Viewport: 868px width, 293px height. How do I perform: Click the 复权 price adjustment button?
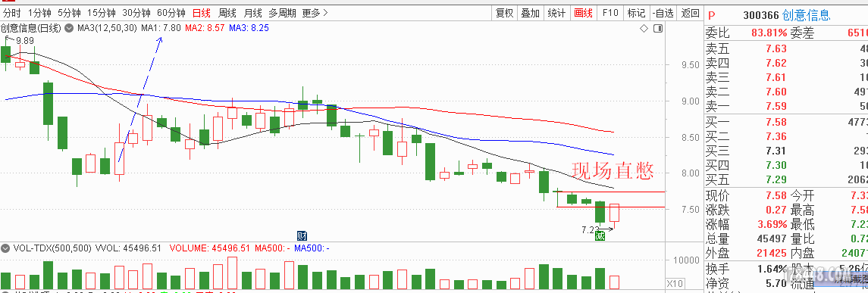[504, 13]
